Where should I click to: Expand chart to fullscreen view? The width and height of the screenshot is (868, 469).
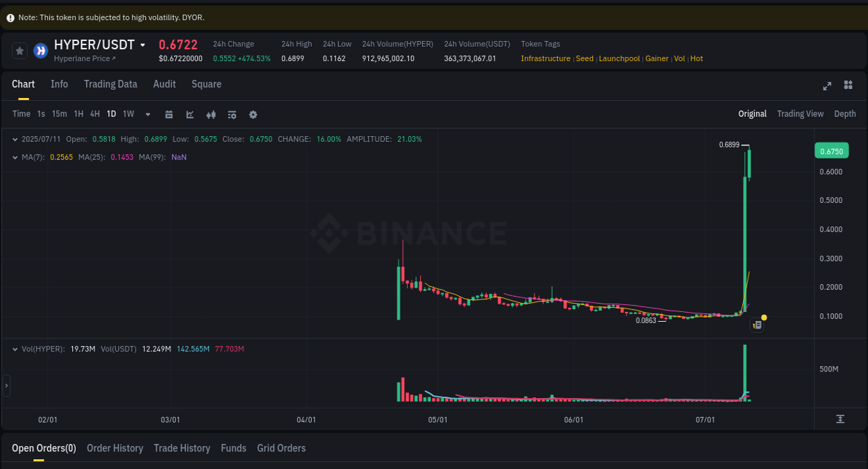pos(827,85)
